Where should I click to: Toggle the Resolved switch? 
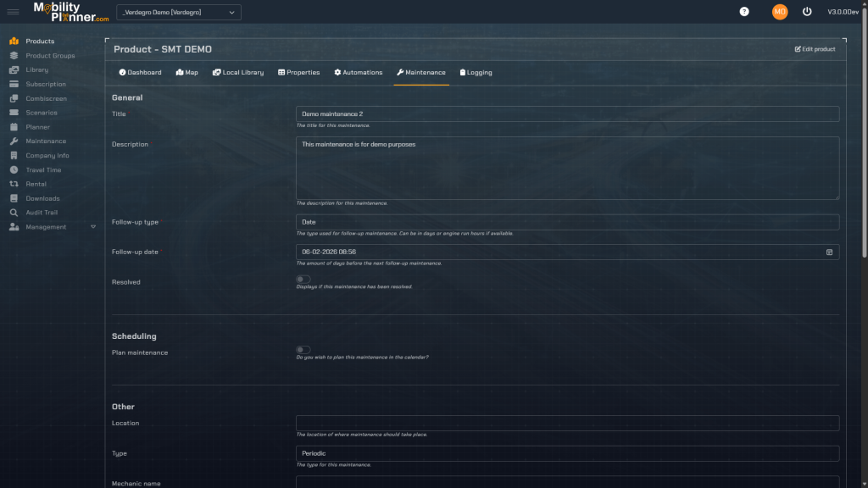(303, 280)
